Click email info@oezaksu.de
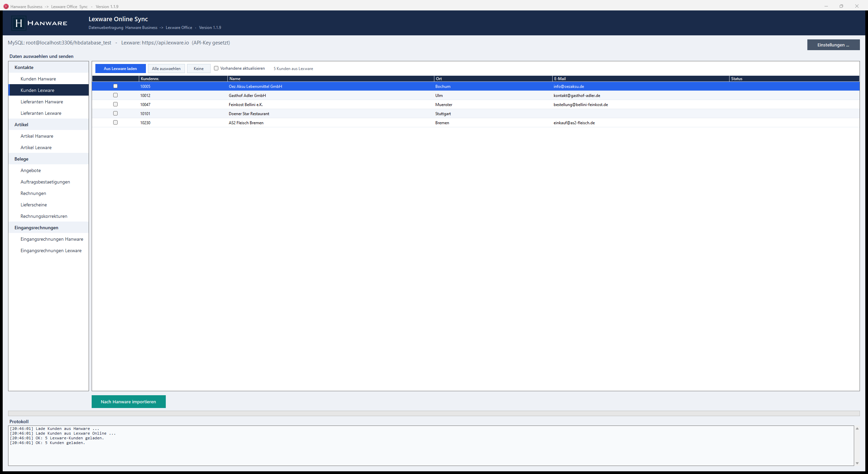This screenshot has height=474, width=868. point(569,87)
